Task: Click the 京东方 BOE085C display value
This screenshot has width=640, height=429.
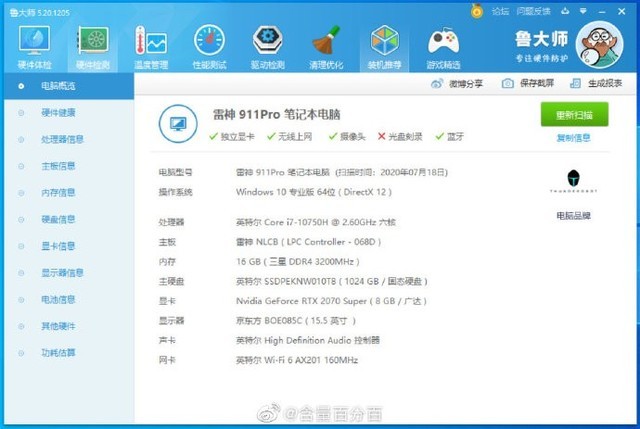Action: [296, 321]
